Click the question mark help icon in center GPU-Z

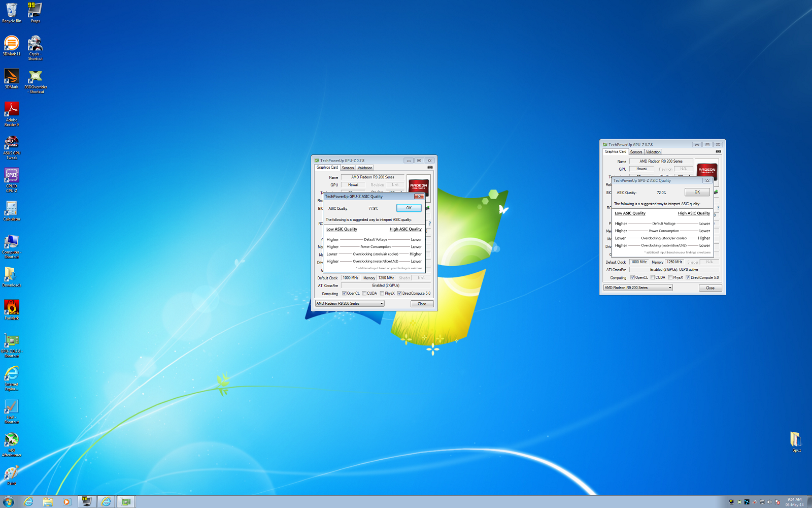429,224
